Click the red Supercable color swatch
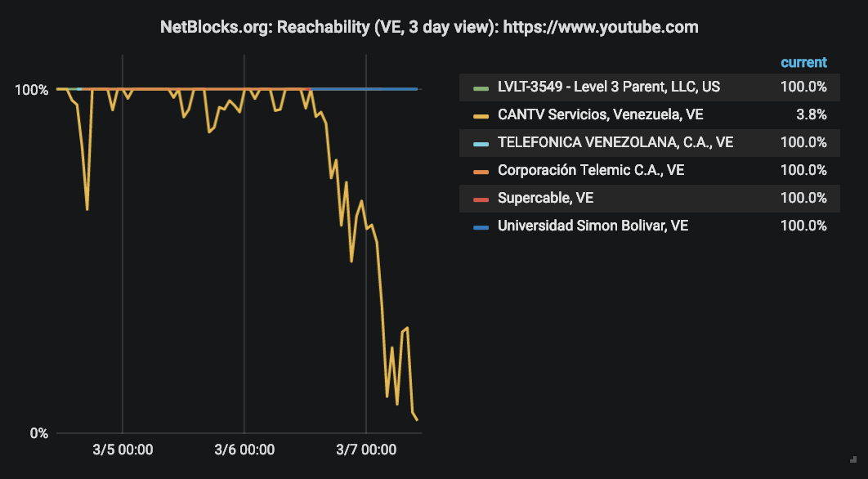 click(481, 199)
